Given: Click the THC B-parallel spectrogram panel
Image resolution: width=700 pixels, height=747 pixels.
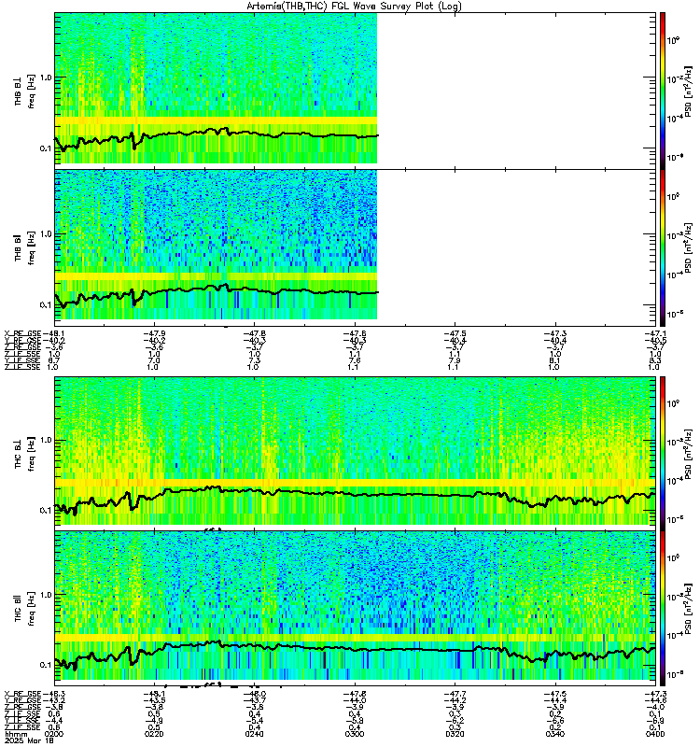Looking at the screenshot, I should point(355,609).
